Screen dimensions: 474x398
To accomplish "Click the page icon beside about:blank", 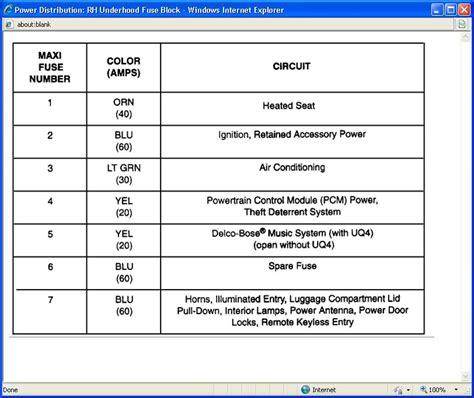I will [x=9, y=24].
